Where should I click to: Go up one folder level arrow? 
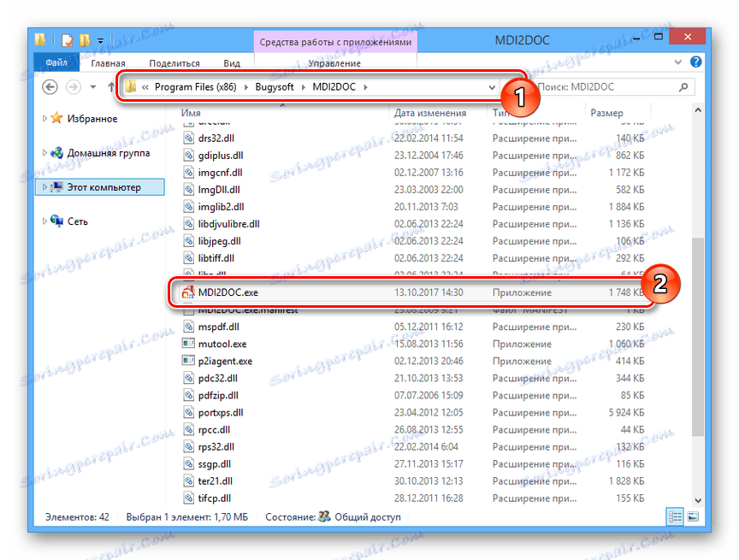110,87
